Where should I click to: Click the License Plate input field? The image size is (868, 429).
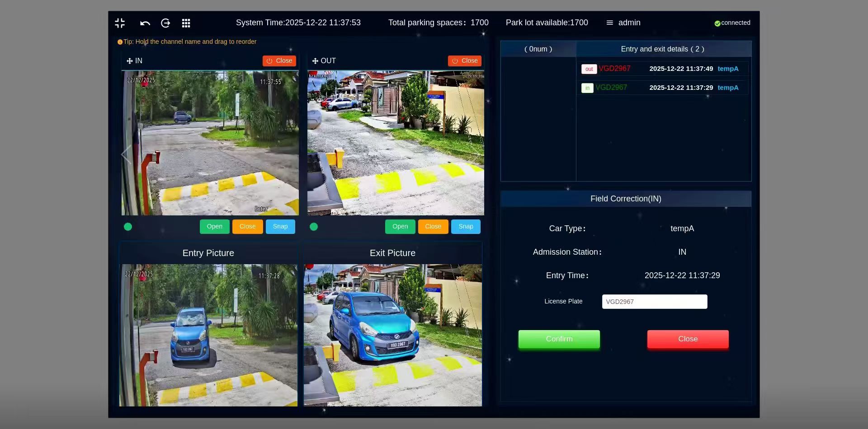655,302
